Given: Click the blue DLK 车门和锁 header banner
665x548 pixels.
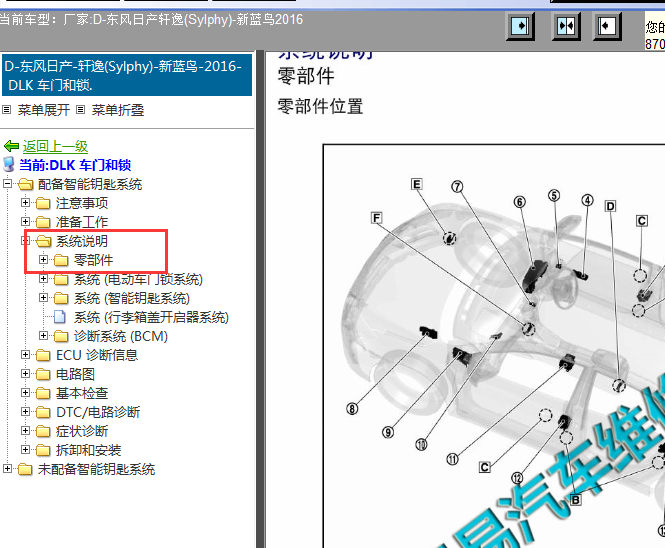Looking at the screenshot, I should 127,75.
